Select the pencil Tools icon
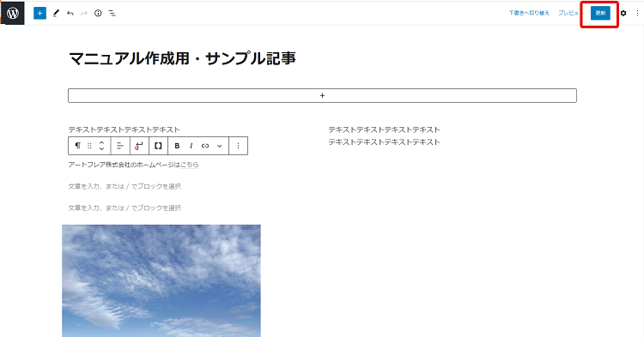The height and width of the screenshot is (337, 644). coord(56,13)
